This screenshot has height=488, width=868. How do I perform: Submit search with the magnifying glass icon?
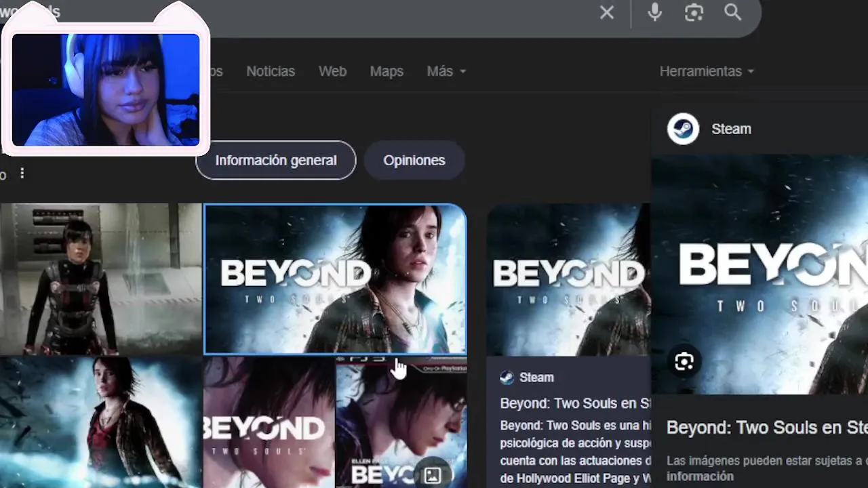coord(732,12)
